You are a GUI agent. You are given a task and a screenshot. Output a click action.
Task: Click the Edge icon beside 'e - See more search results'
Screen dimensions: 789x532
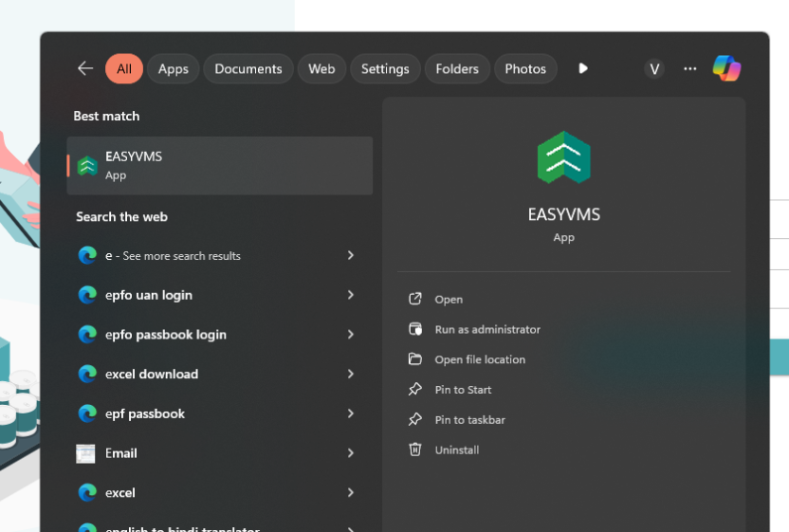[87, 255]
